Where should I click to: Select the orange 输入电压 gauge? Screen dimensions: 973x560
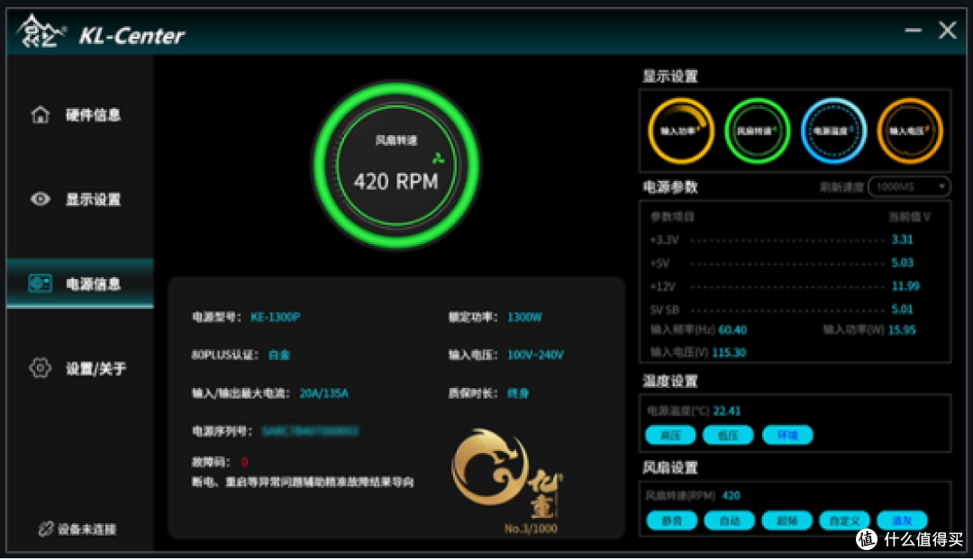coord(910,131)
